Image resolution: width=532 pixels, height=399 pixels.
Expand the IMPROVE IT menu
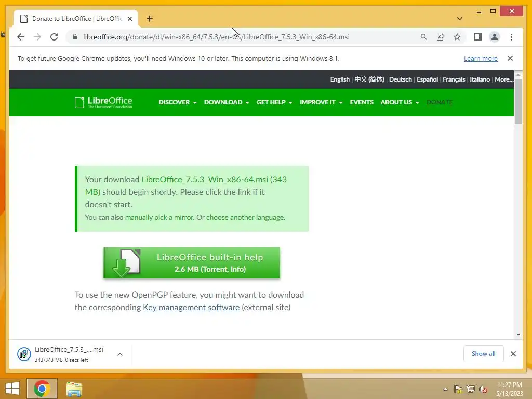tap(321, 102)
